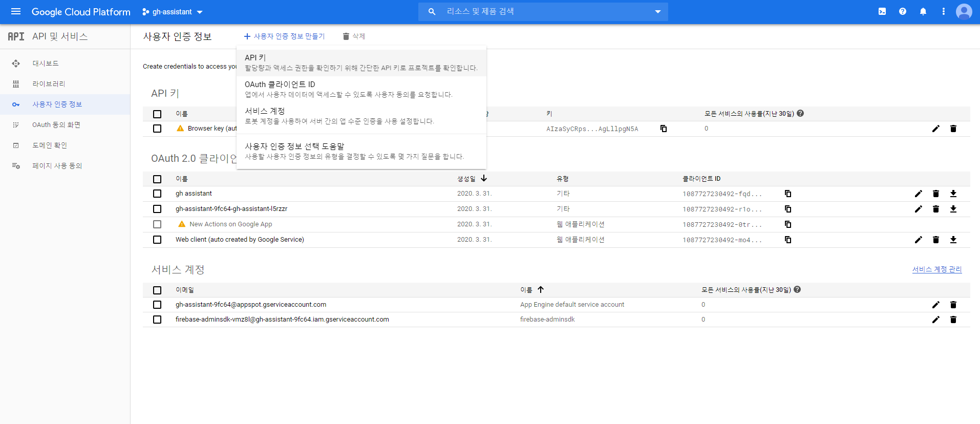This screenshot has height=424, width=980.
Task: Edit the firebase-adminsdk service account
Action: tap(936, 320)
